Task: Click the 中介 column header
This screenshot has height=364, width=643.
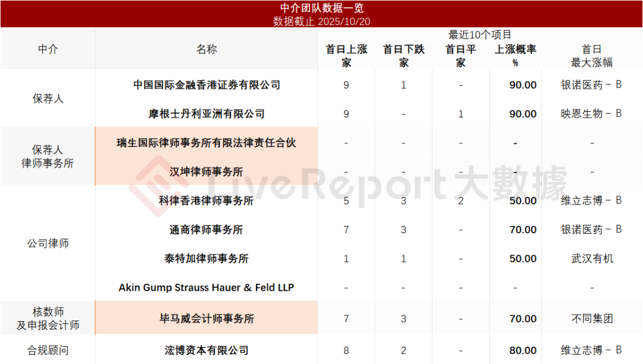Action: tap(48, 49)
